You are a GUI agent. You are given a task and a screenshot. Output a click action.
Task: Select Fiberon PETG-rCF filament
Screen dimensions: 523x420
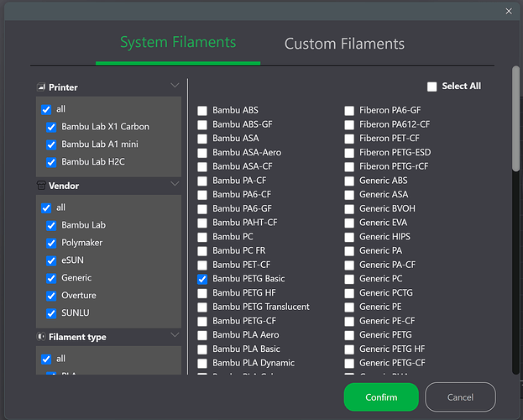click(349, 166)
